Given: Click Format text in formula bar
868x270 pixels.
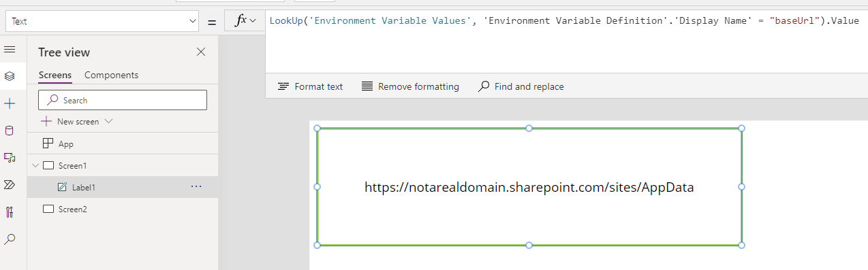Looking at the screenshot, I should pos(311,86).
